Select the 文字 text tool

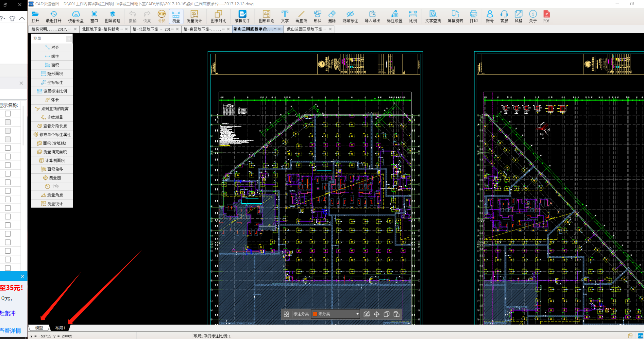coord(285,16)
